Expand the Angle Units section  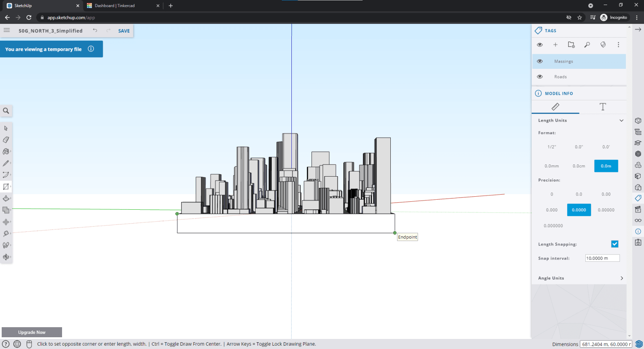(621, 278)
